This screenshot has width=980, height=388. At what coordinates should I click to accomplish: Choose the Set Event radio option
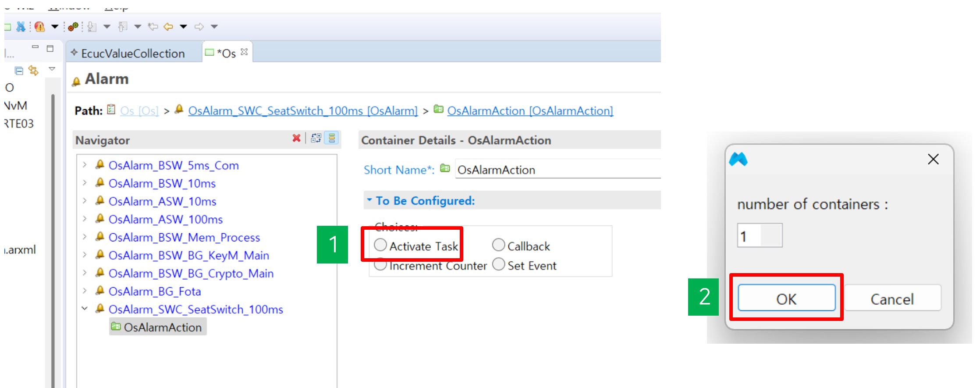click(x=498, y=265)
